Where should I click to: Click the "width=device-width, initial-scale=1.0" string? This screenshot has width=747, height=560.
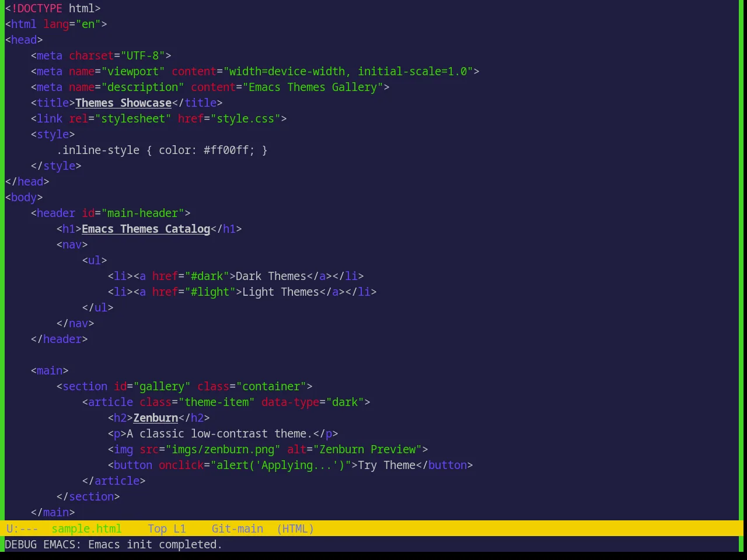(x=348, y=71)
